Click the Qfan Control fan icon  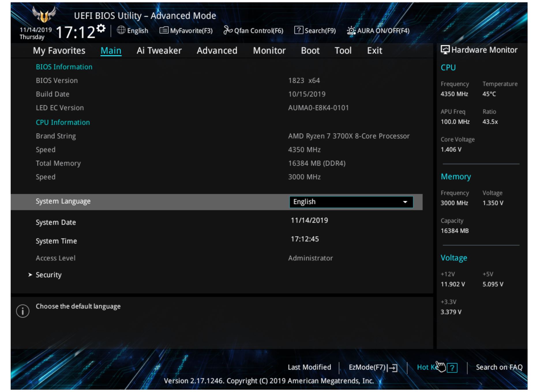click(228, 30)
